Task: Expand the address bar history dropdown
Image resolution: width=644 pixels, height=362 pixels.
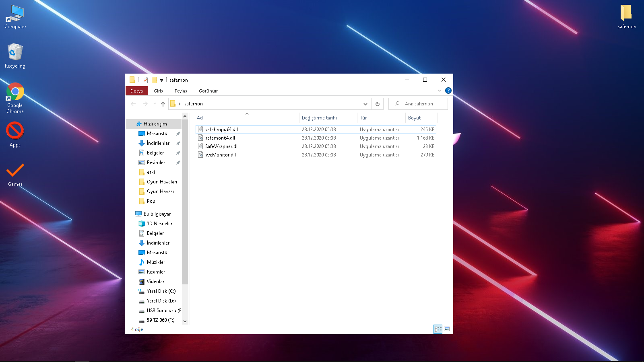Action: (365, 104)
